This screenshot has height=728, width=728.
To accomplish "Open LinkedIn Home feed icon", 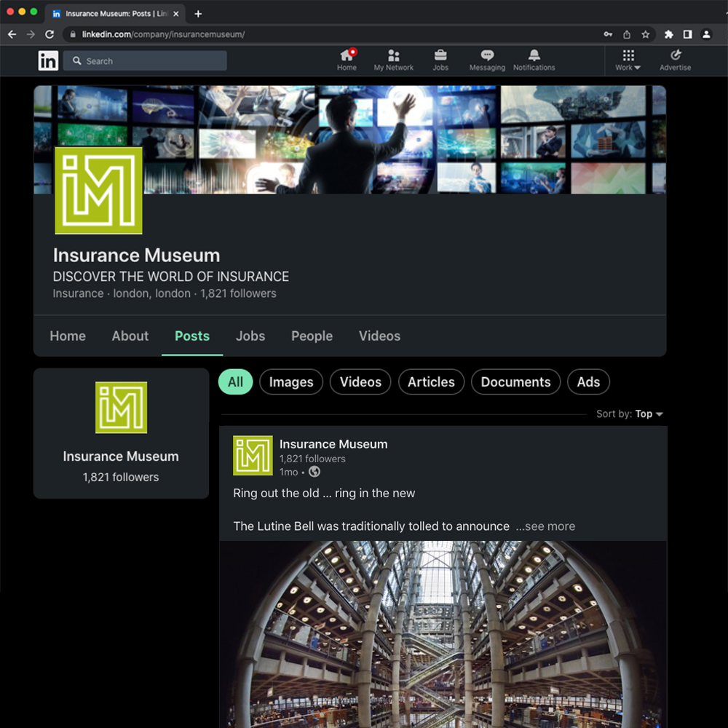I will click(x=347, y=56).
